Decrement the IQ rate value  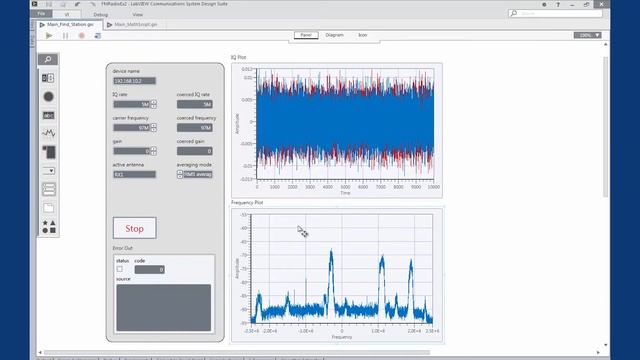[x=153, y=107]
